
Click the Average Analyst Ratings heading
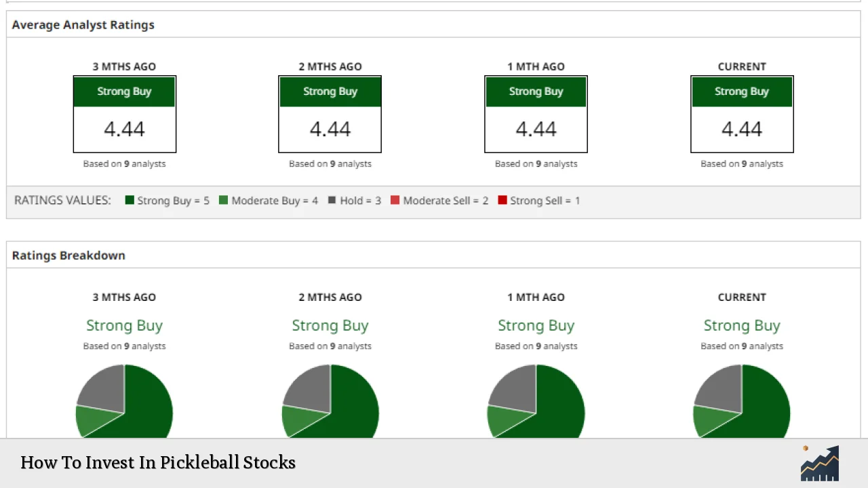83,24
